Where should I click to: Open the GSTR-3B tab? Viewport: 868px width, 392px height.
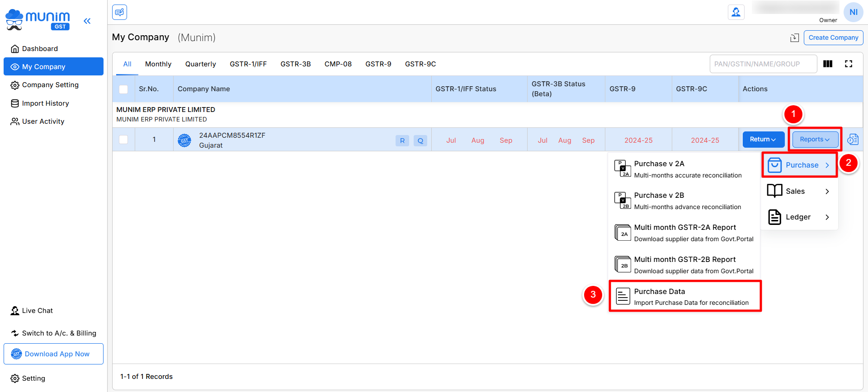[x=296, y=64]
